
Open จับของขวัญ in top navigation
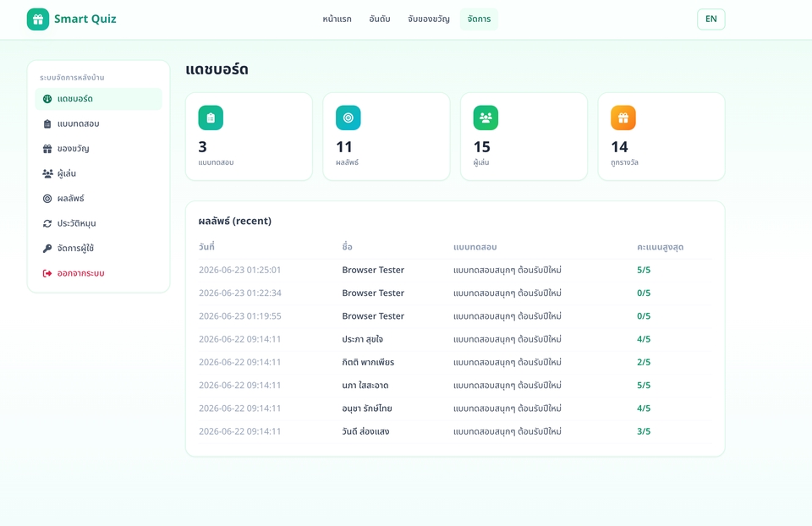428,19
